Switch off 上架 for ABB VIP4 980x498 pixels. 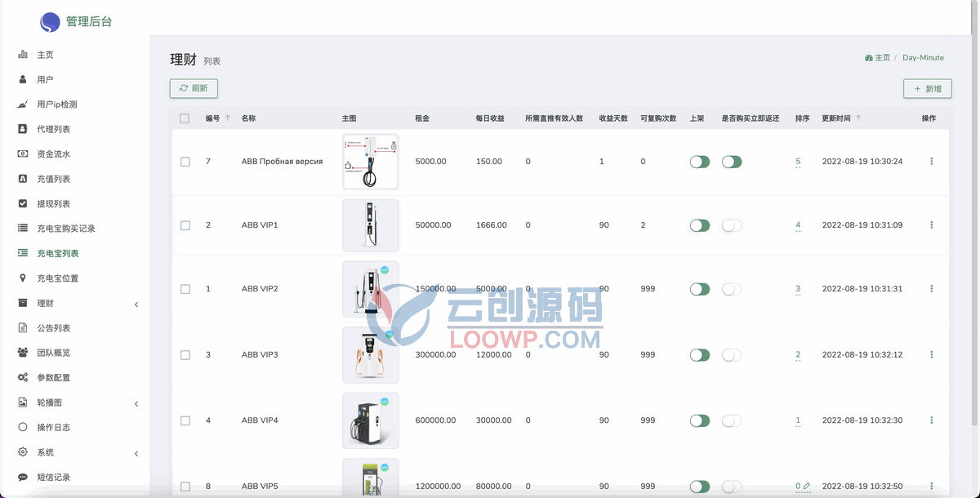[700, 420]
